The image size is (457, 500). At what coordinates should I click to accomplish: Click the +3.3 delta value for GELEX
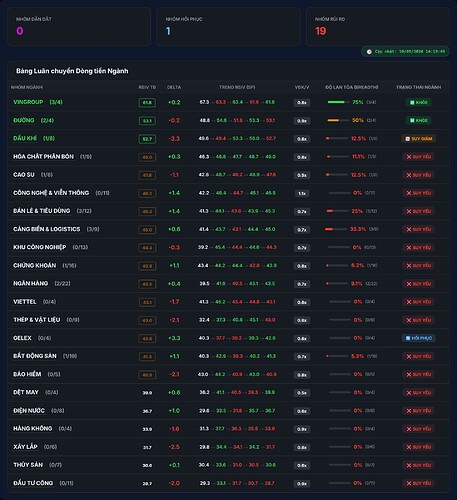coord(174,338)
